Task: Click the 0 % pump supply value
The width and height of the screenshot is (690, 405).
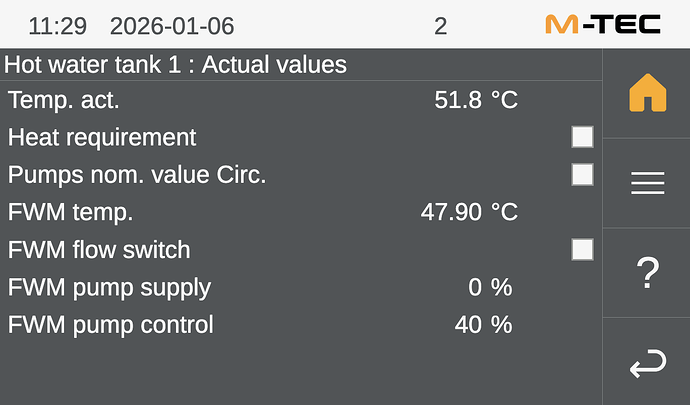Action: [490, 287]
